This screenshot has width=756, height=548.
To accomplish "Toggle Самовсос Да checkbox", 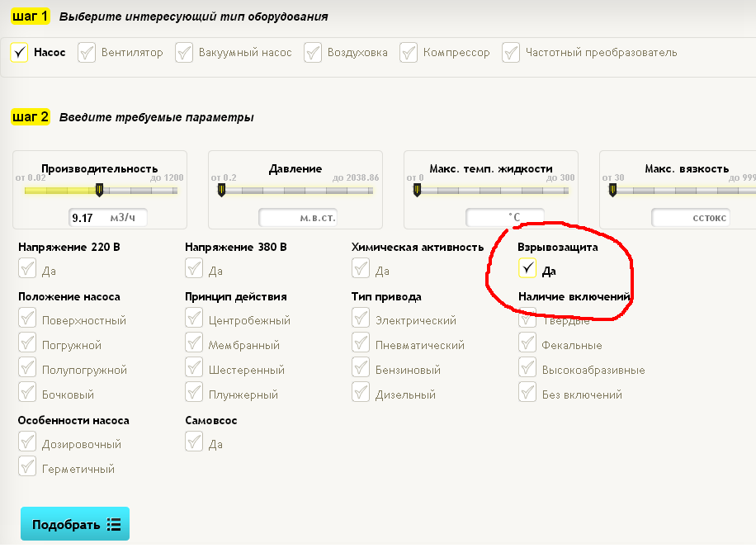I will pos(194,443).
